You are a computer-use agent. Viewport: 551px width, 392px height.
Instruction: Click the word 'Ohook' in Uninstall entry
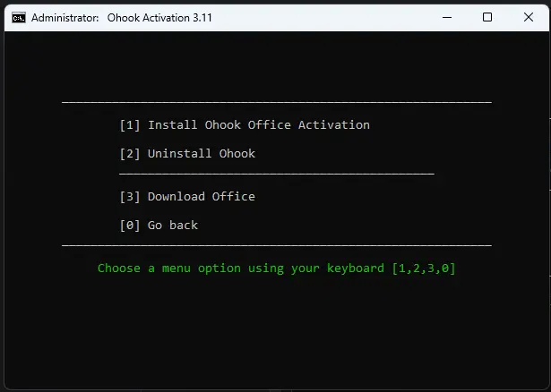pyautogui.click(x=237, y=154)
